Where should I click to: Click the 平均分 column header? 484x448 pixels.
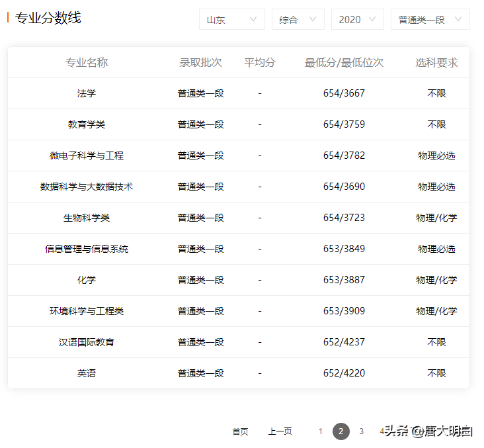pos(260,62)
